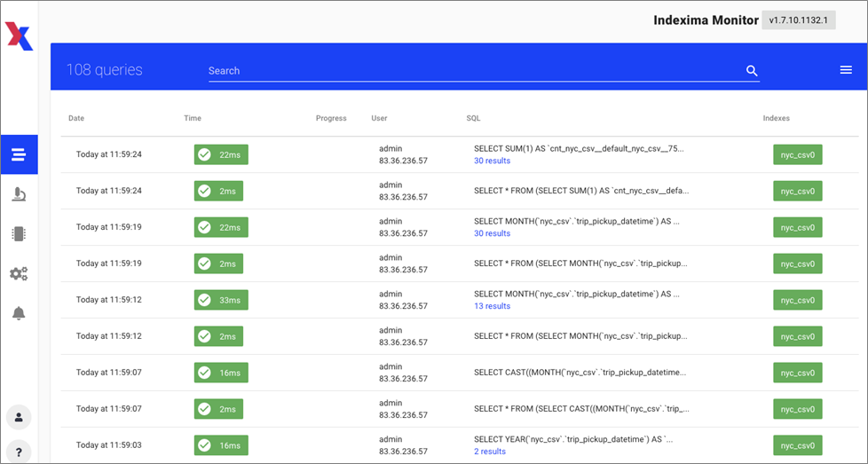
Task: Click the date of the 33ms query row
Action: tap(109, 300)
